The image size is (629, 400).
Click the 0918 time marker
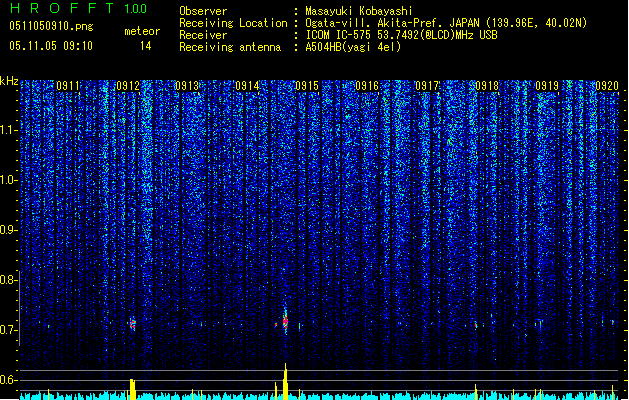(x=487, y=86)
